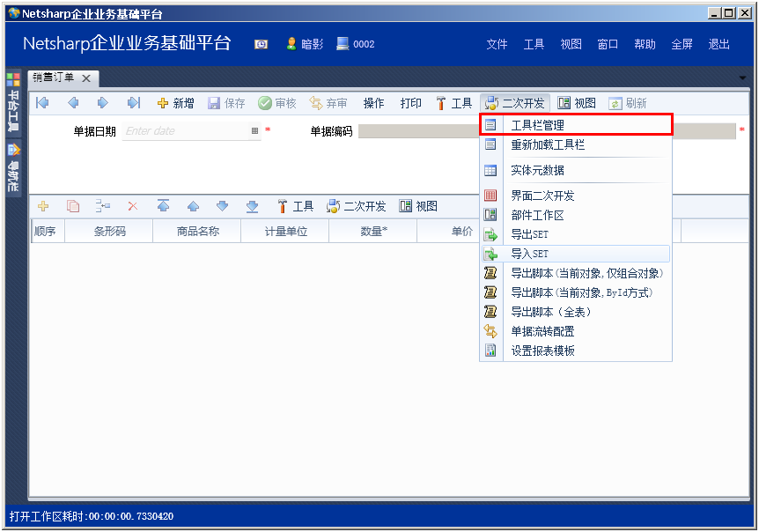Choose 实体元数据 from the menu
759x532 pixels.
point(576,170)
